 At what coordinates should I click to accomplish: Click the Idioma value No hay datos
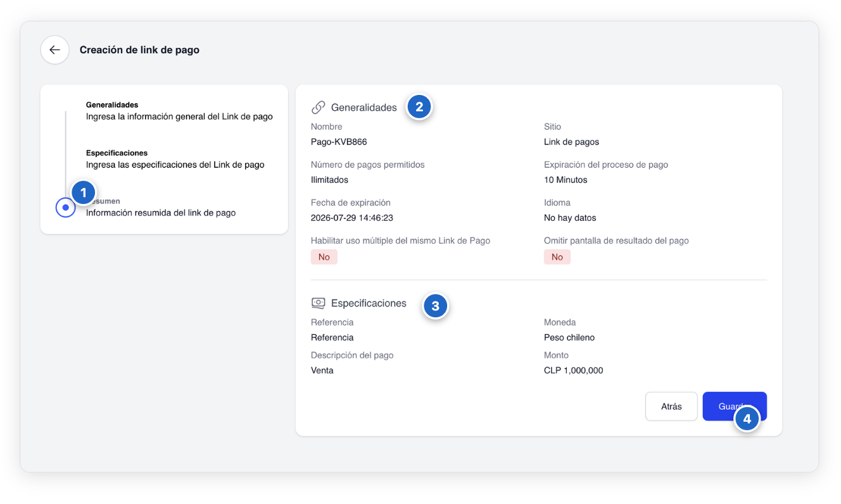coord(570,218)
